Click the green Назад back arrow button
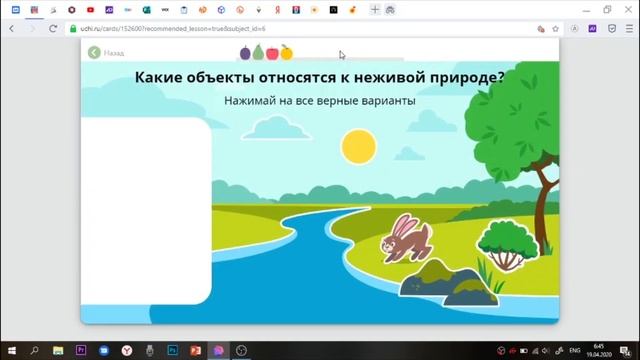The image size is (640, 360). pos(94,53)
